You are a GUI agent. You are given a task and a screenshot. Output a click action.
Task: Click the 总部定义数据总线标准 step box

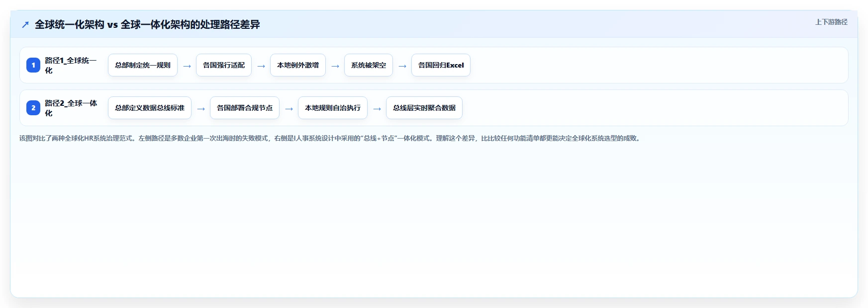coord(150,108)
